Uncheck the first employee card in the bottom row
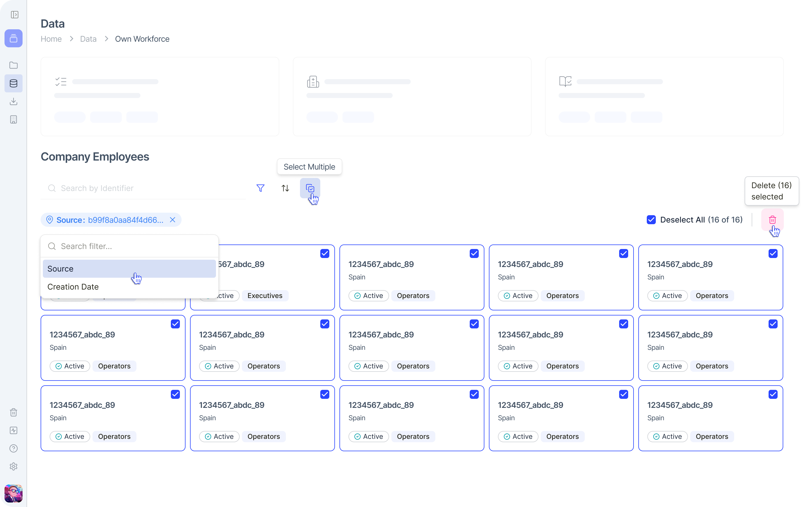This screenshot has width=812, height=507. (175, 394)
